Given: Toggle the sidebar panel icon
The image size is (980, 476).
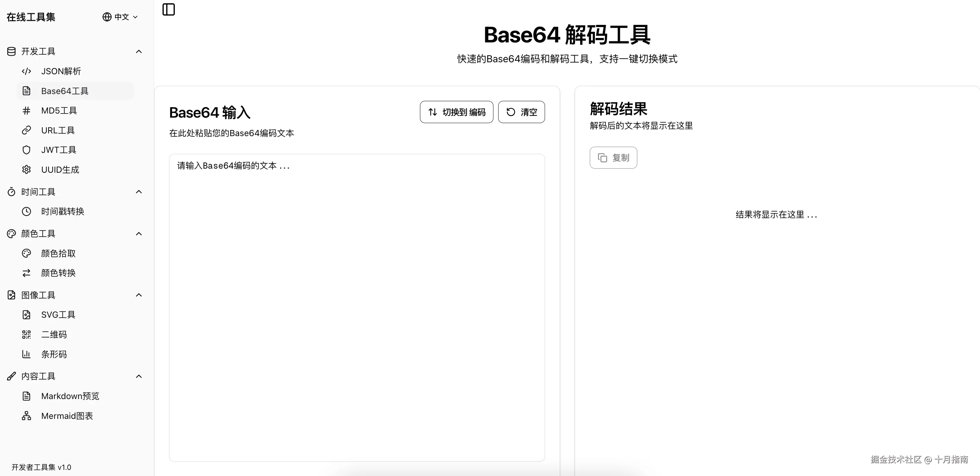Looking at the screenshot, I should click(x=168, y=10).
